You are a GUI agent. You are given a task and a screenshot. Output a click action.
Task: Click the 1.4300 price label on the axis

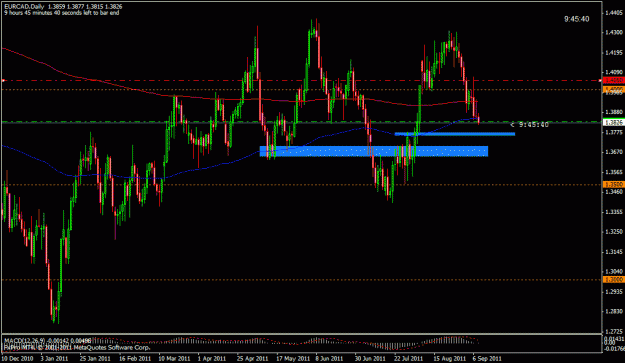click(x=614, y=32)
